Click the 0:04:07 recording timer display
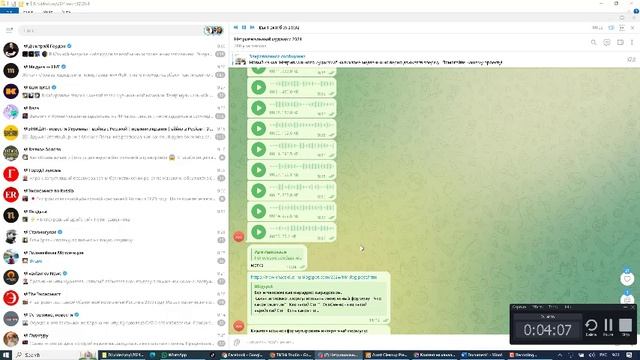Image resolution: width=640 pixels, height=360 pixels. (547, 329)
